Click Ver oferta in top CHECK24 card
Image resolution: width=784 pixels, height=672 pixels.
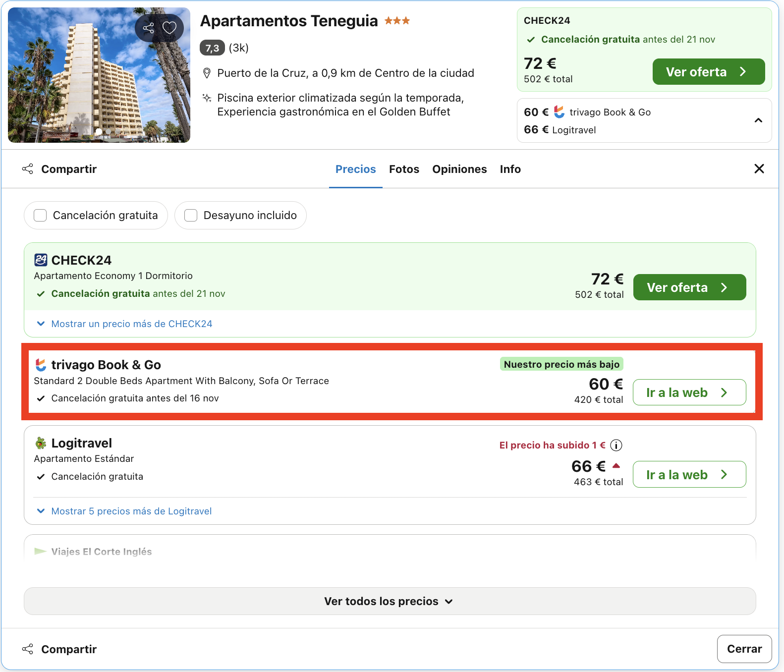(709, 72)
